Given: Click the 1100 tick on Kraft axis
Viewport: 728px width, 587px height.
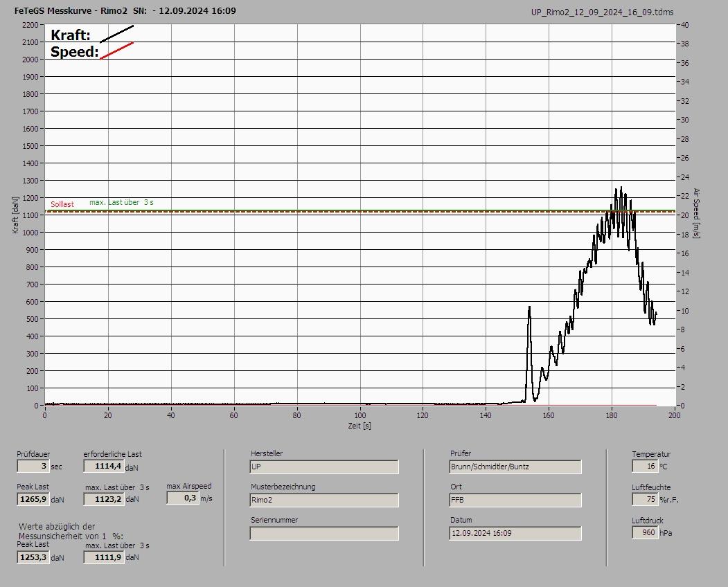Looking at the screenshot, I should point(30,215).
